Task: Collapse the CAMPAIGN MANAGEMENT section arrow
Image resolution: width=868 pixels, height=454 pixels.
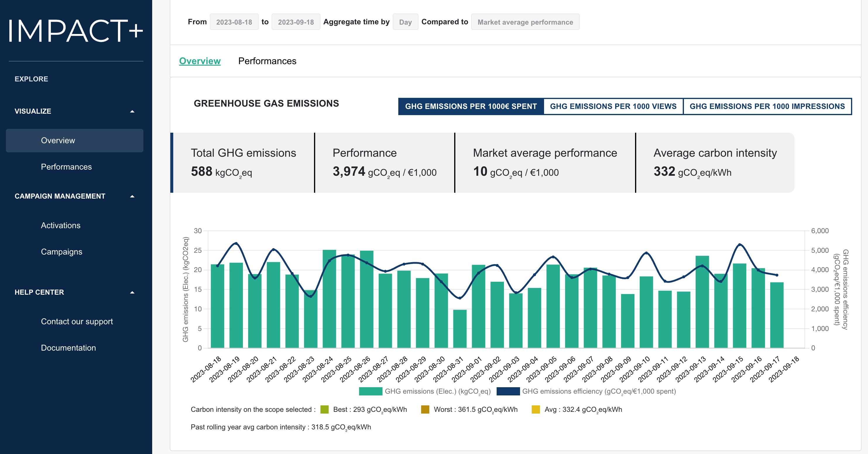Action: [x=132, y=196]
